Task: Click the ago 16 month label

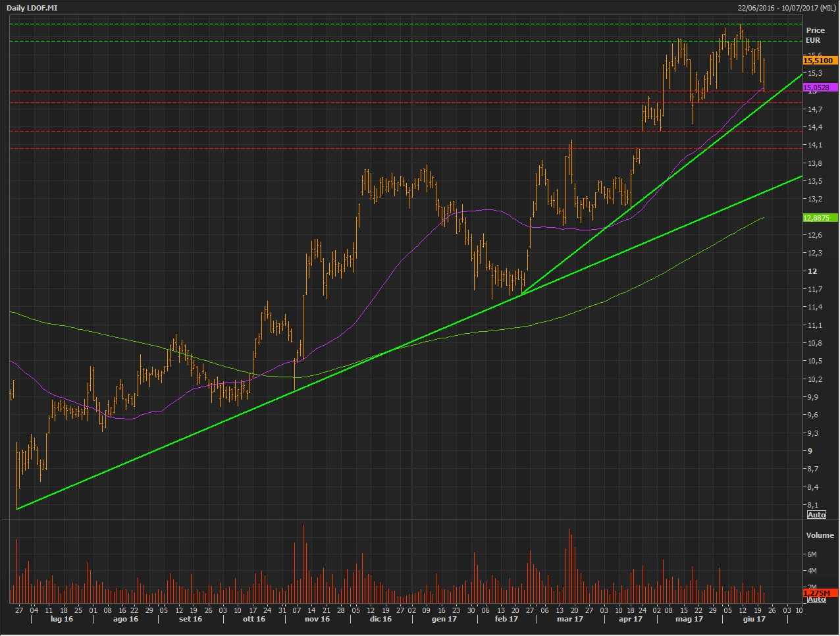Action: pos(126,619)
